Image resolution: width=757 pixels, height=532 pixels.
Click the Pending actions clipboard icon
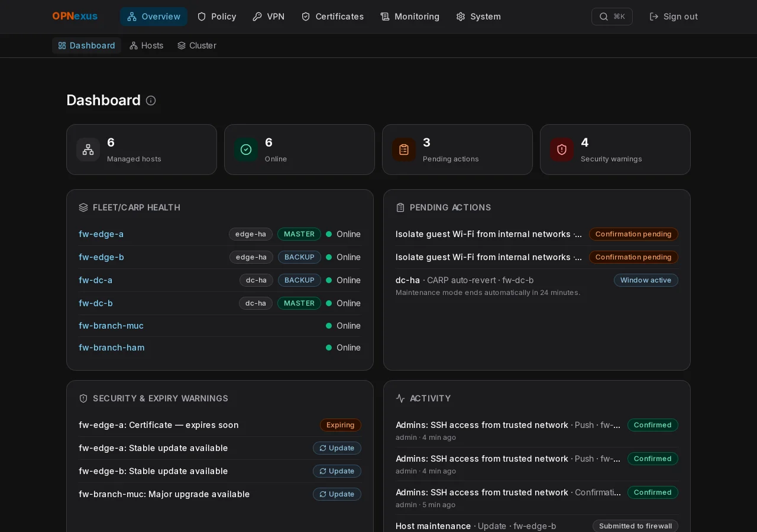coord(404,150)
